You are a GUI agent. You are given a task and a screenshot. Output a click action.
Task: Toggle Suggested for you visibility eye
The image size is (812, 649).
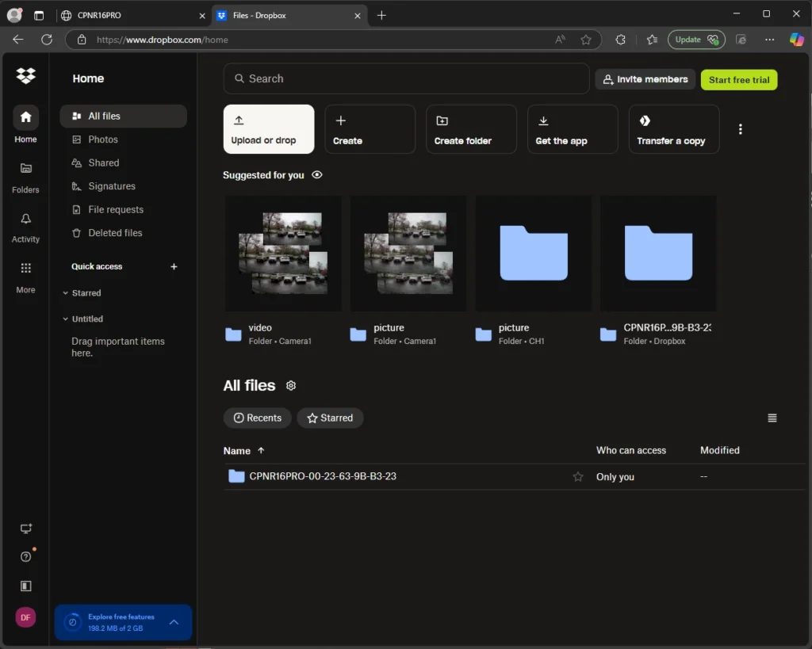click(317, 175)
